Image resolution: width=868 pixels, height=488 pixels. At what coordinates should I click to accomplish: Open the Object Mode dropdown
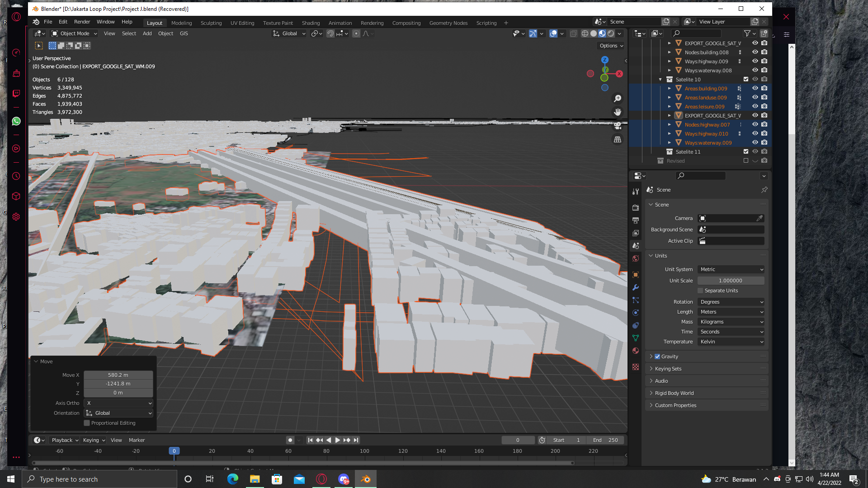pos(74,33)
